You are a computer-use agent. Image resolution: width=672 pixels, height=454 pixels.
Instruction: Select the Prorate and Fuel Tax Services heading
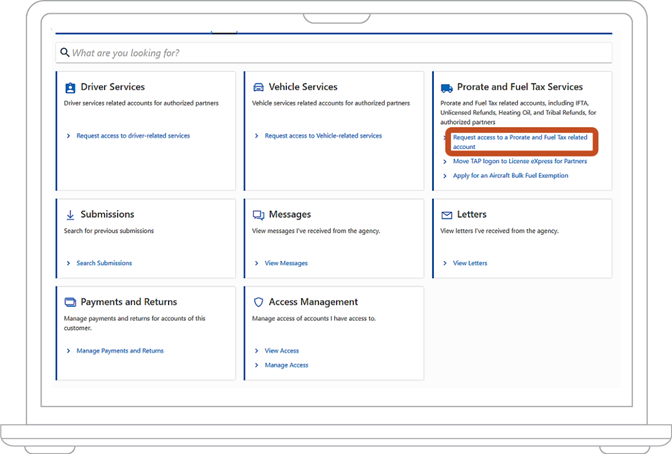[x=520, y=87]
